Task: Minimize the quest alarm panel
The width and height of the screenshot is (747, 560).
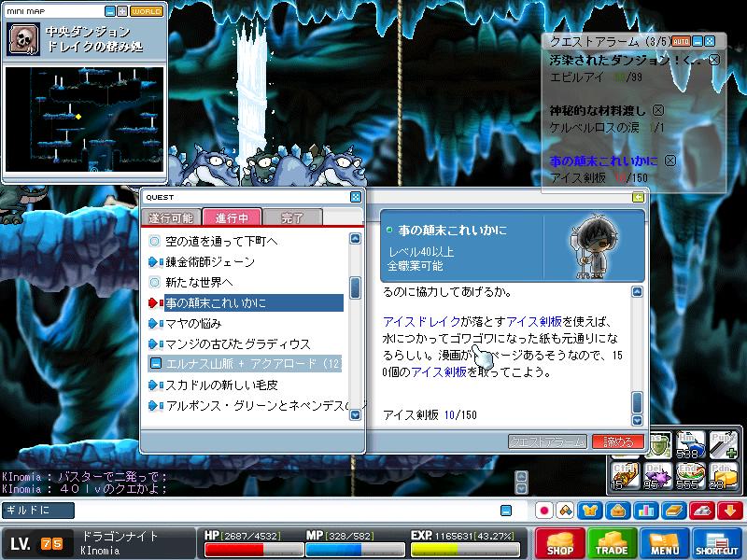Action: coord(698,41)
